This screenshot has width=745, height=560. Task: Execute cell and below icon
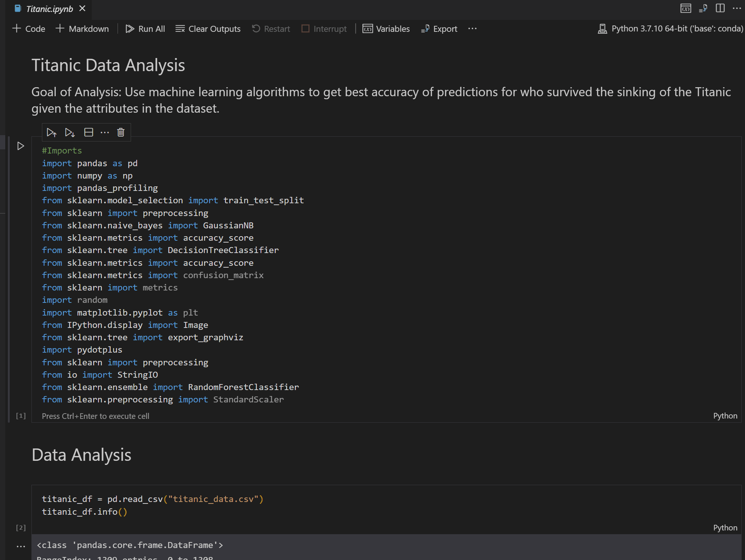[x=70, y=133]
